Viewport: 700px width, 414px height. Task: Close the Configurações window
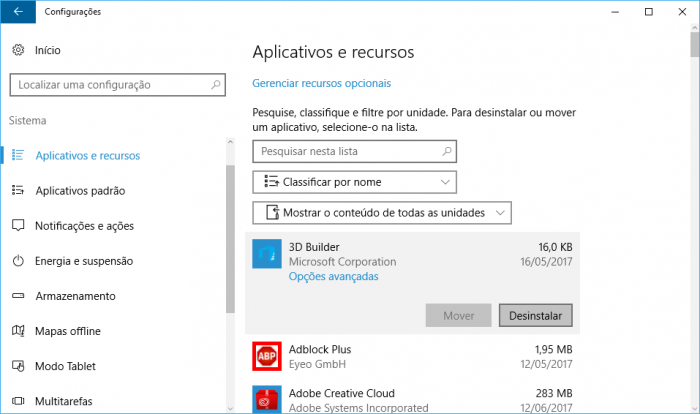[682, 12]
